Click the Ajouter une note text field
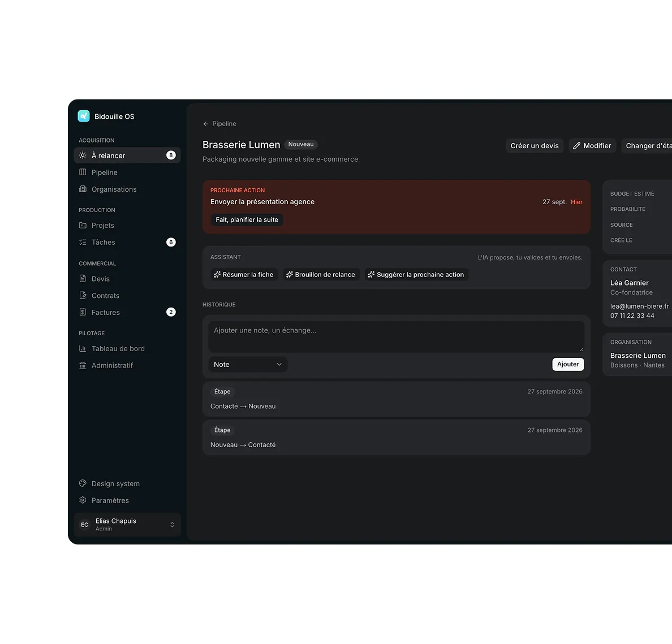The height and width of the screenshot is (644, 672). 396,336
